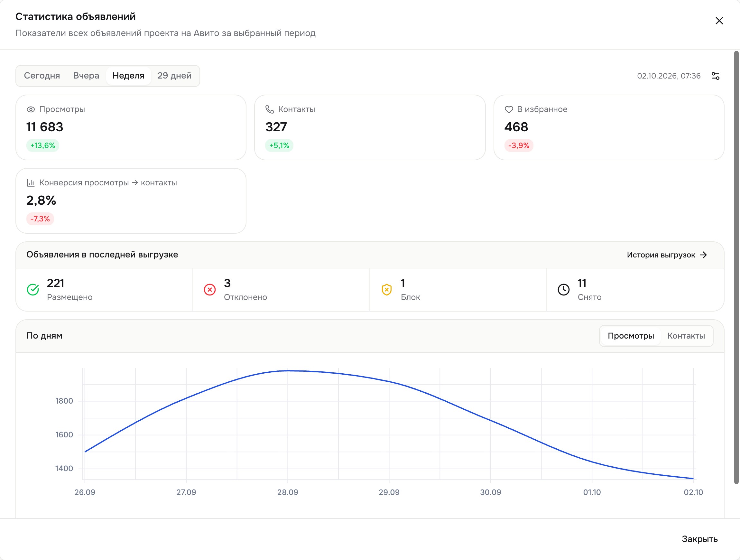The height and width of the screenshot is (560, 740).
Task: Click the 1 Блок count
Action: [x=403, y=283]
